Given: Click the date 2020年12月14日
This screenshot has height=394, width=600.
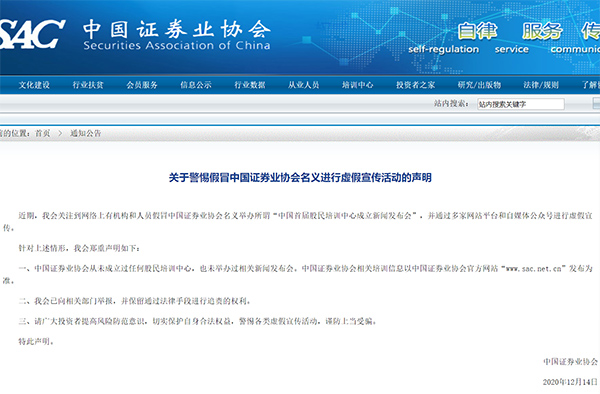Looking at the screenshot, I should click(x=570, y=381).
